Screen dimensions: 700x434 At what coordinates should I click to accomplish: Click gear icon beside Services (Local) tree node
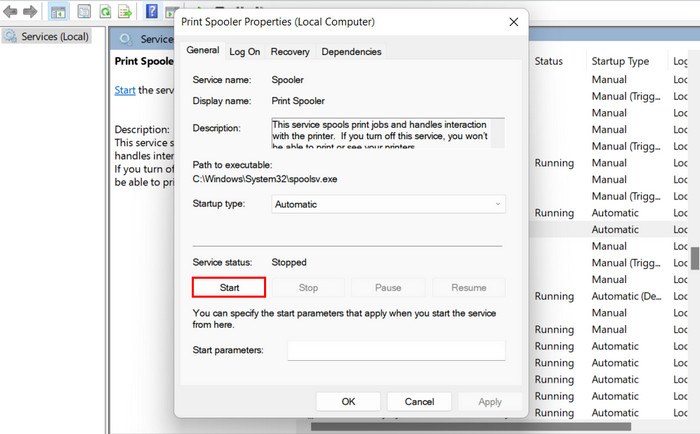[10, 36]
